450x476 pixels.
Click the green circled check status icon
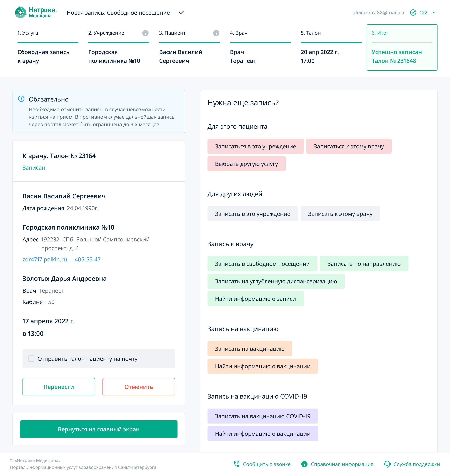coord(413,12)
